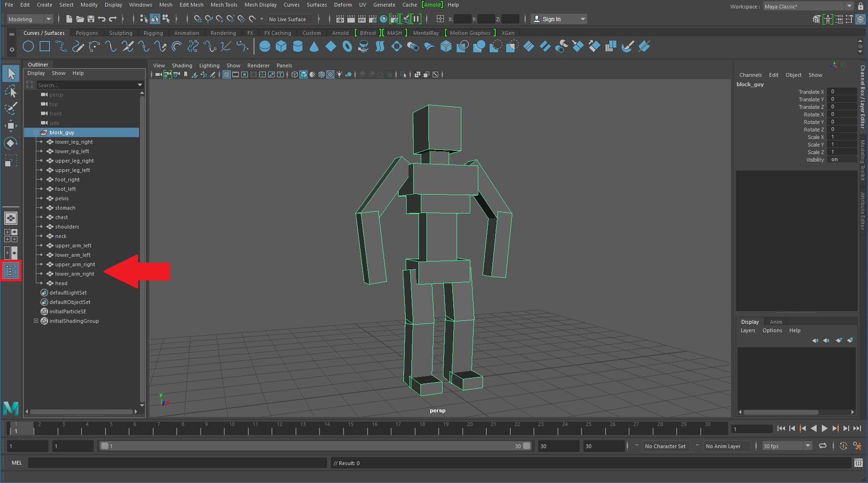Activate the Select tool in the toolbox

click(x=11, y=74)
